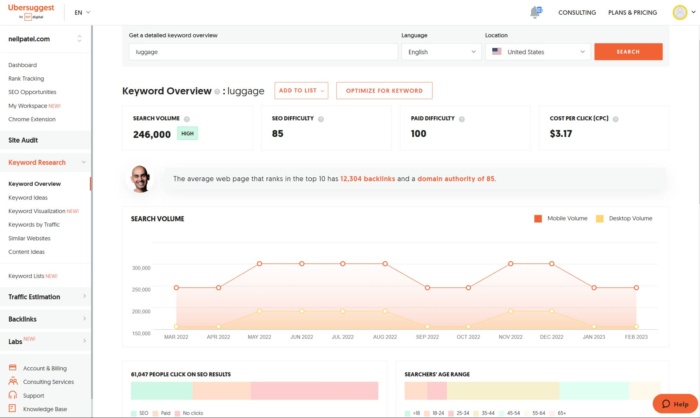Toggle the Desktop Volume legend swatch
The image size is (700, 418).
(600, 218)
